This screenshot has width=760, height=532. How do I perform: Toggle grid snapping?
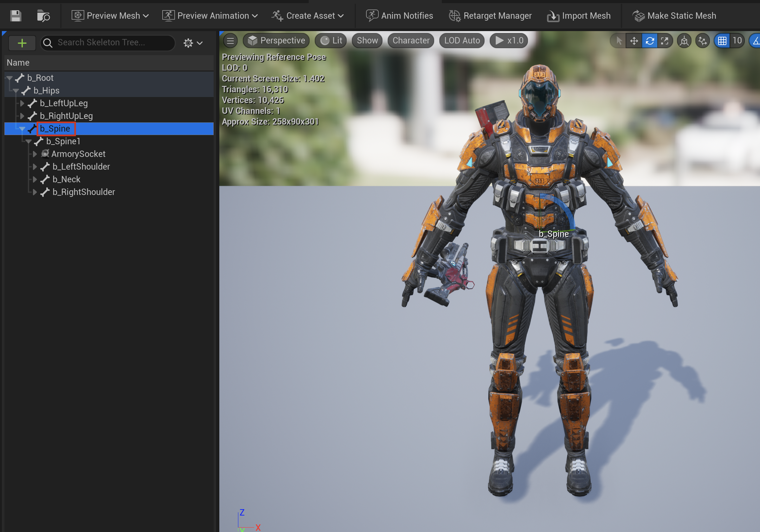point(722,41)
